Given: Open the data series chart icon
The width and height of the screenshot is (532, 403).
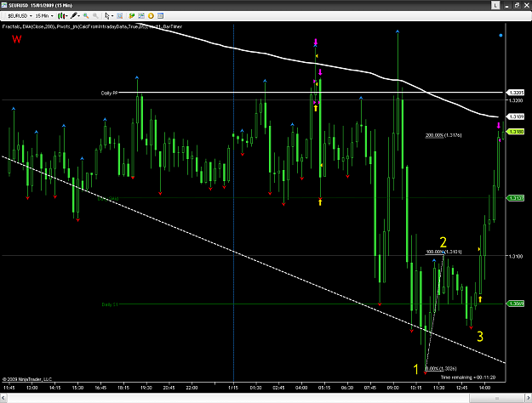Looking at the screenshot, I should 141,15.
